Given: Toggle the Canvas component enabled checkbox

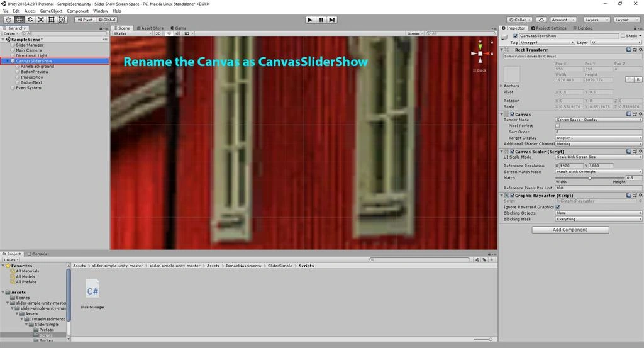Looking at the screenshot, I should [513, 115].
